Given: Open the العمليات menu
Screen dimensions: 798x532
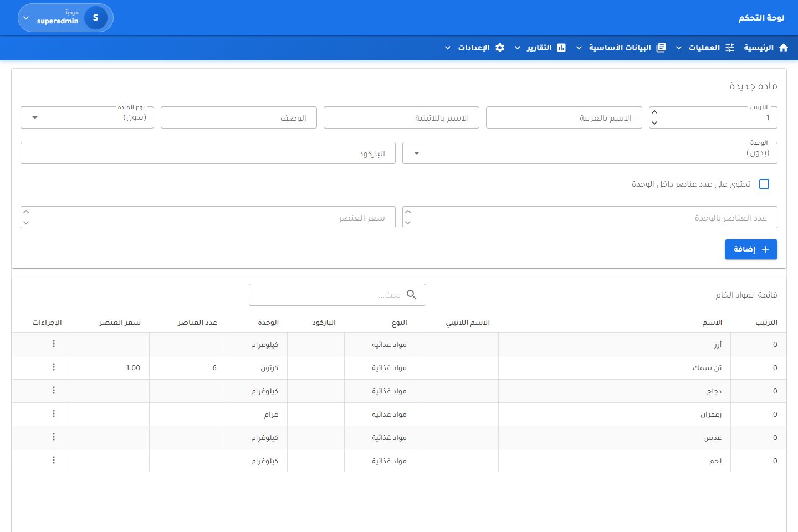Looking at the screenshot, I should click(x=705, y=48).
